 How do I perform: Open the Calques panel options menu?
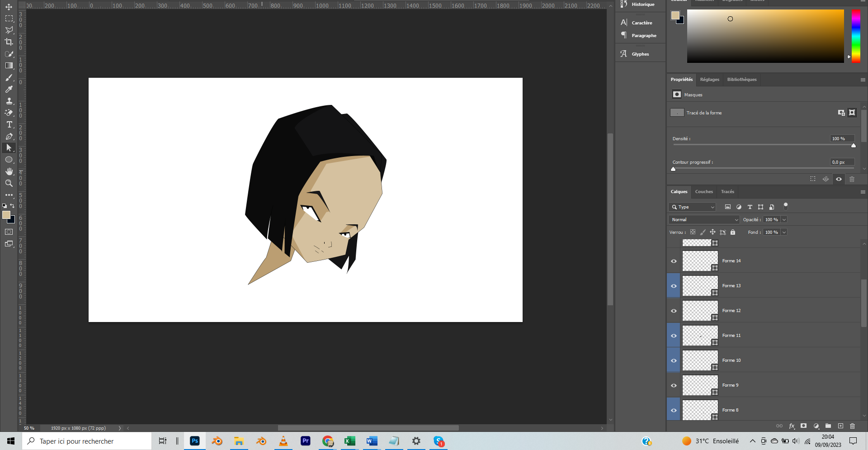pyautogui.click(x=863, y=192)
